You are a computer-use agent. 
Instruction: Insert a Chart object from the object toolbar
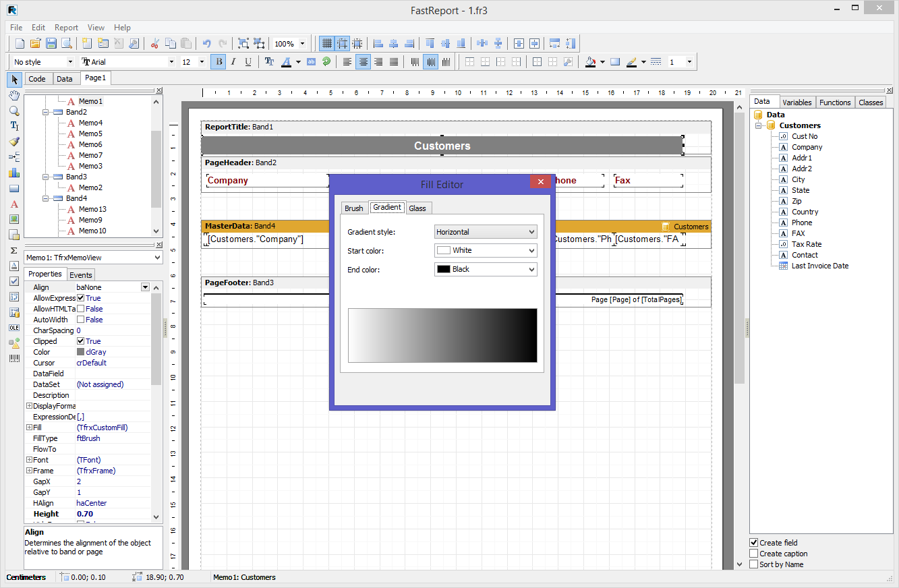(14, 173)
